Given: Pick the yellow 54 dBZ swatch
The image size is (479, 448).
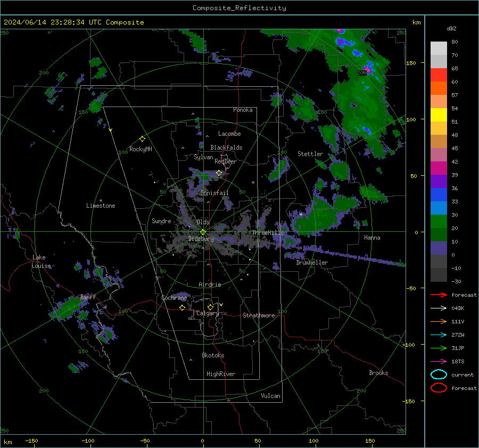Looking at the screenshot, I should click(x=439, y=115).
